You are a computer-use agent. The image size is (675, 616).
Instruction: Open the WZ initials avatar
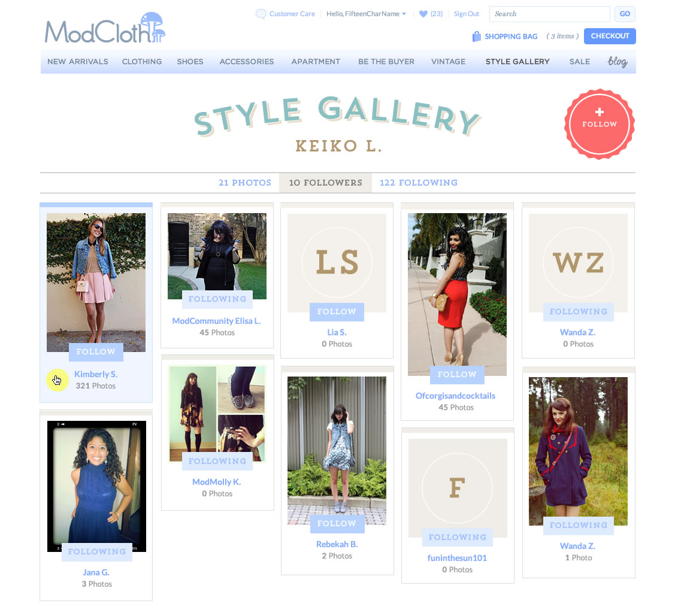pos(578,262)
